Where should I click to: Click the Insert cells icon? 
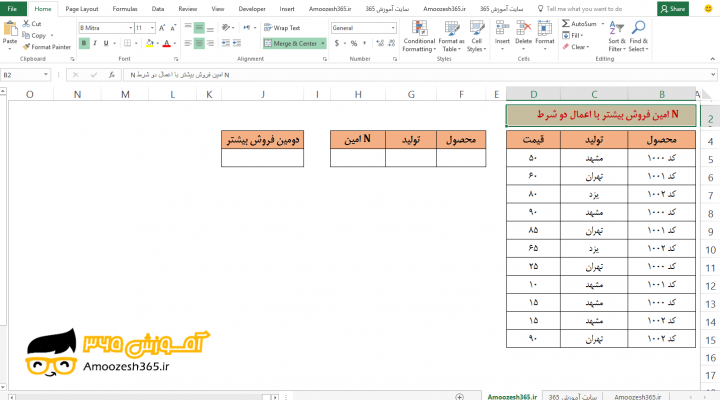502,28
